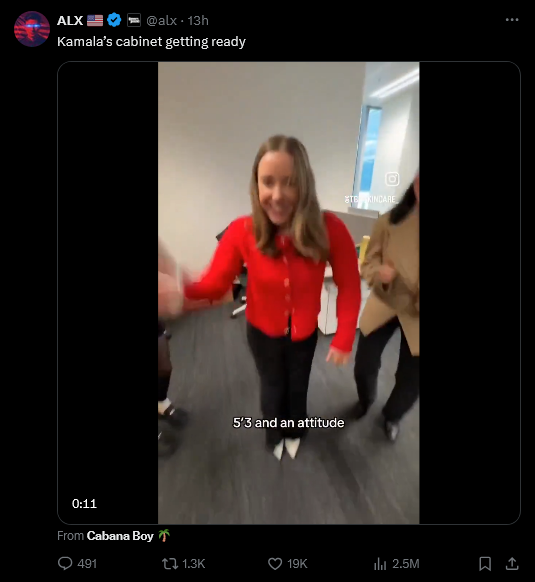
Task: Click the blue verified checkmark badge
Action: point(114,20)
